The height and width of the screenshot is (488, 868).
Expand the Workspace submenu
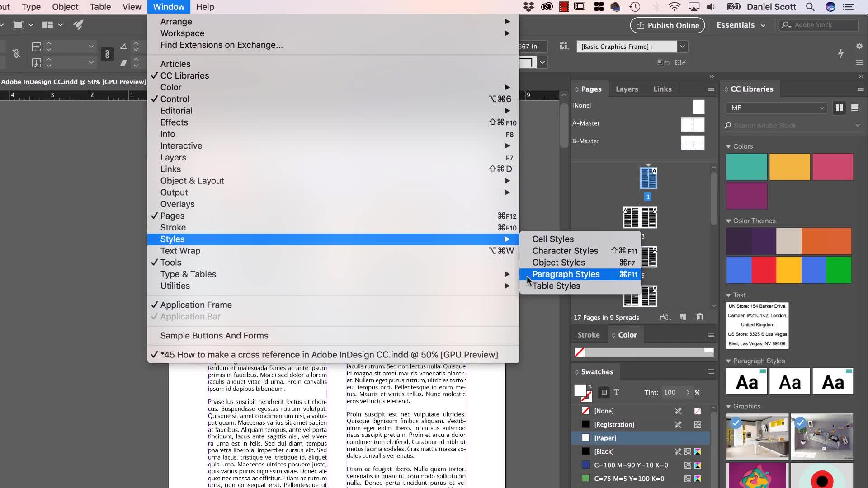coord(333,33)
